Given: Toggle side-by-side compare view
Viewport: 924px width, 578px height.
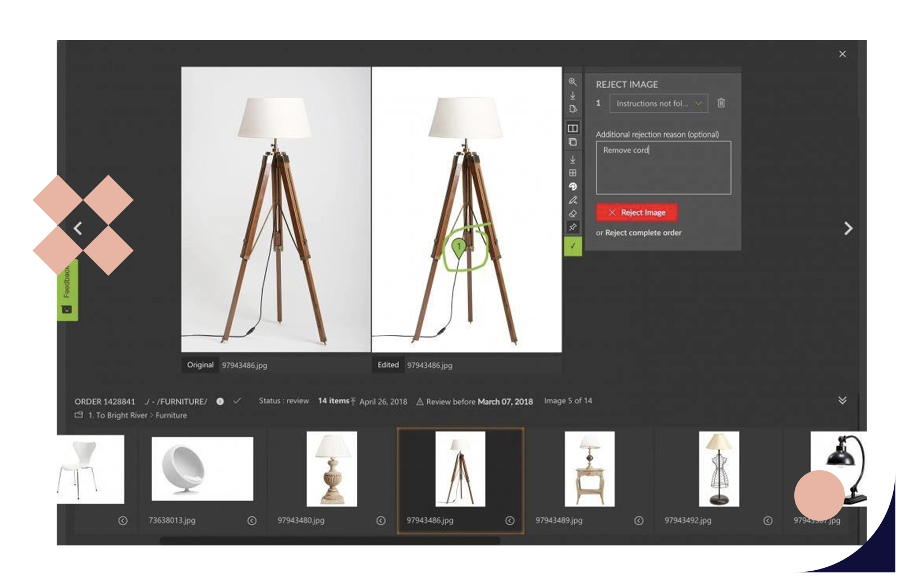Looking at the screenshot, I should pyautogui.click(x=573, y=128).
